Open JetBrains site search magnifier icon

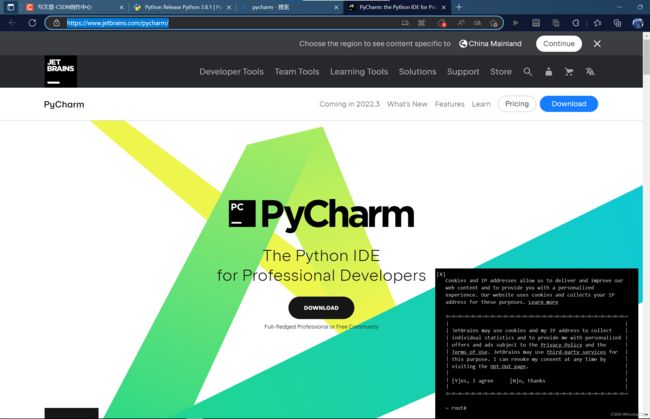pyautogui.click(x=528, y=72)
